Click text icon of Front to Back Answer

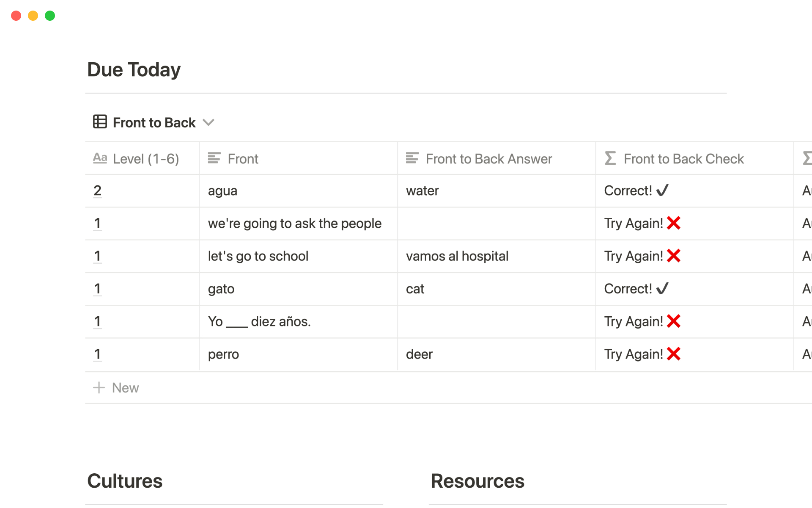click(412, 158)
